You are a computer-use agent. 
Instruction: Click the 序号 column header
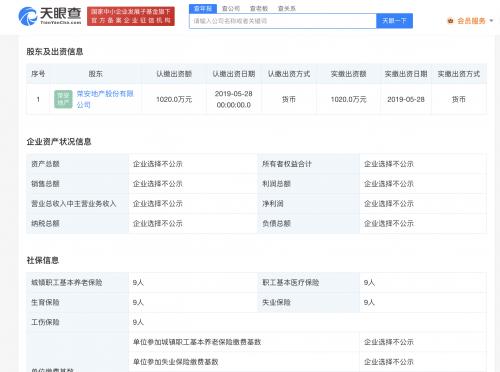click(38, 74)
